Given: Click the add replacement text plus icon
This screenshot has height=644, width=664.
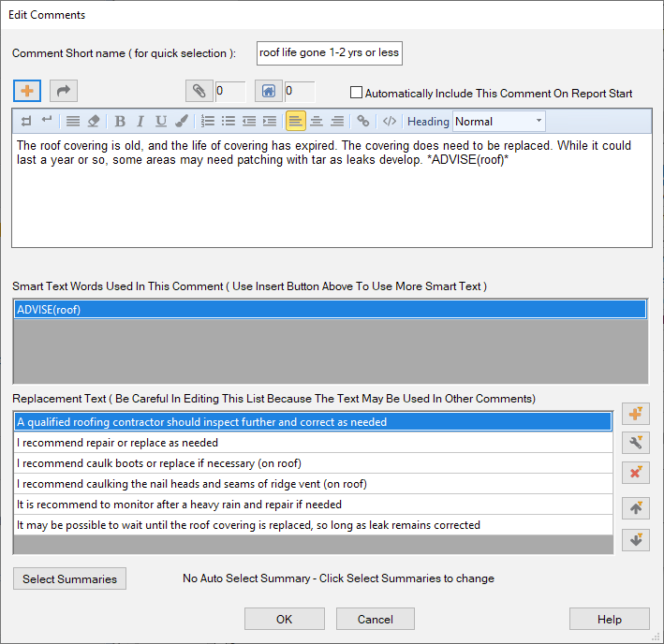Looking at the screenshot, I should (636, 414).
